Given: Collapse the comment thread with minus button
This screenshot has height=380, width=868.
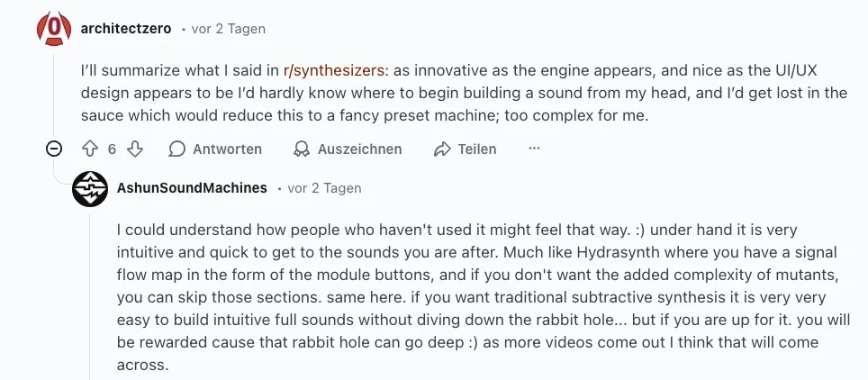Looking at the screenshot, I should pyautogui.click(x=54, y=149).
